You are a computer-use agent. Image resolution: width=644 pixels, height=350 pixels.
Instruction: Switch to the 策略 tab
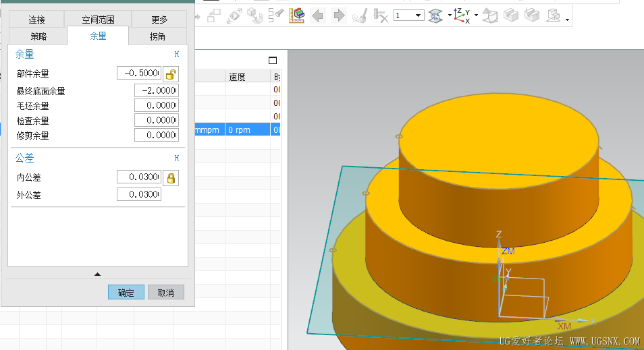pyautogui.click(x=38, y=36)
